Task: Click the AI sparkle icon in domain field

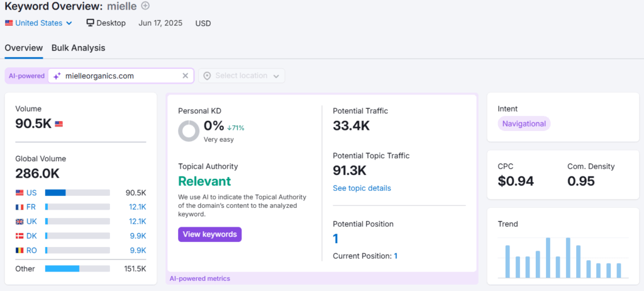Action: [57, 76]
